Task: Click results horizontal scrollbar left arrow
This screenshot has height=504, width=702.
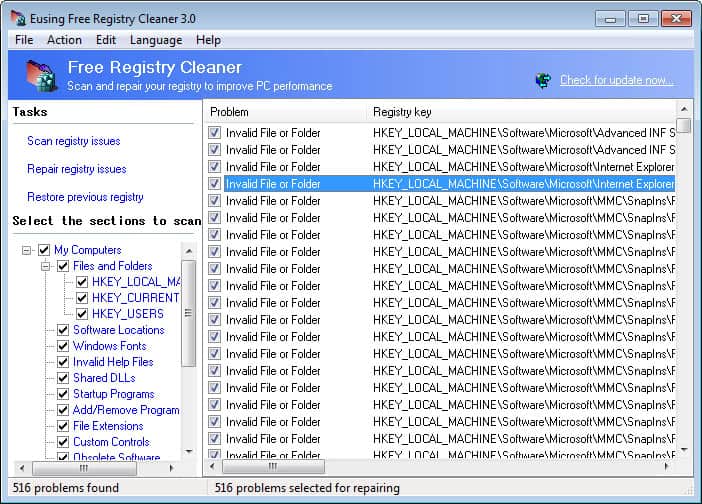Action: click(212, 466)
